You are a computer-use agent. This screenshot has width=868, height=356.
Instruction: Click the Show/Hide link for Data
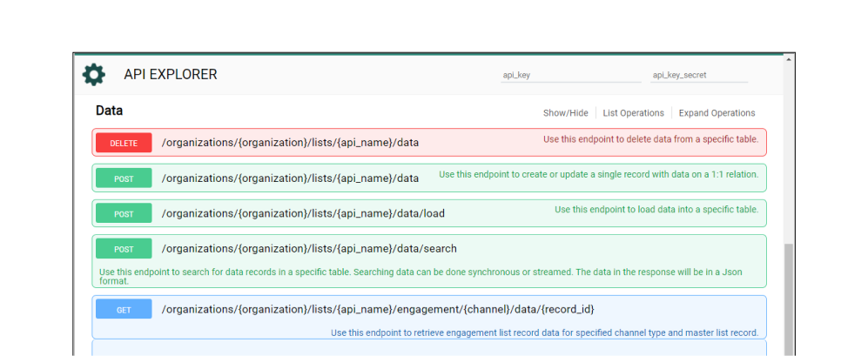coord(565,113)
